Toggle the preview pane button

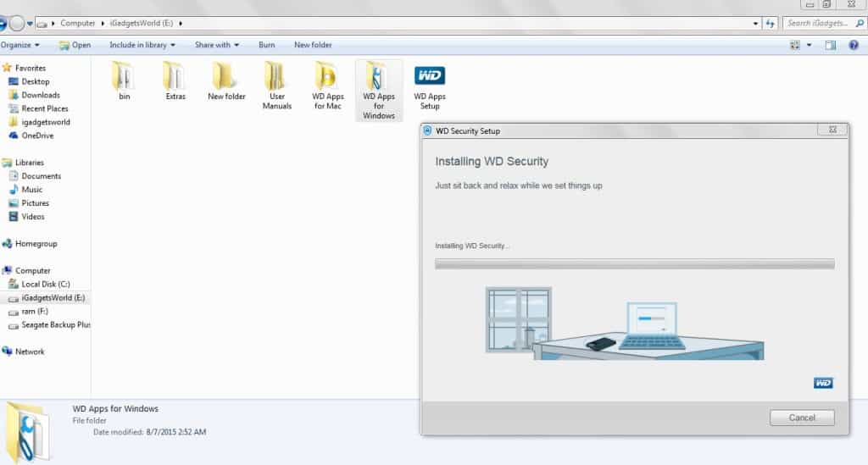click(x=831, y=46)
